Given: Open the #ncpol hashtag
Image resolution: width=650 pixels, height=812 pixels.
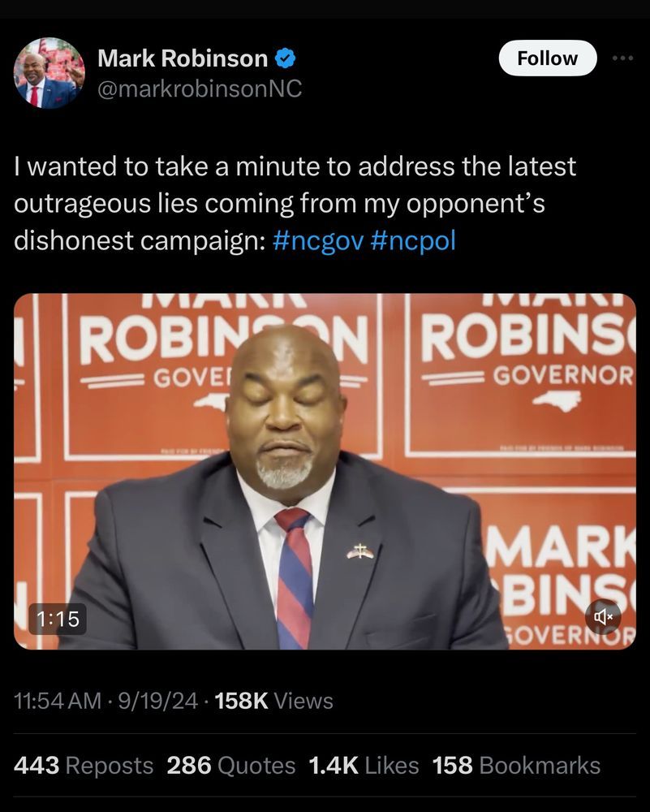Looking at the screenshot, I should coord(413,241).
